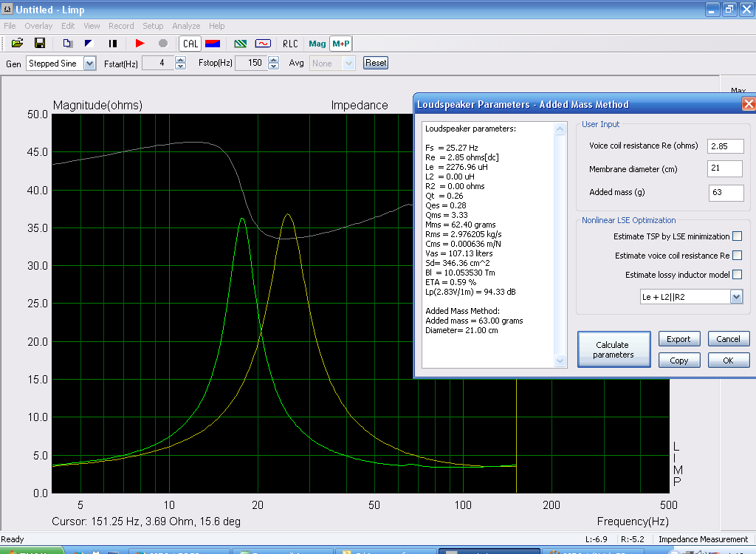Image resolution: width=756 pixels, height=554 pixels.
Task: Click the Membrane diameter input field
Action: (725, 168)
